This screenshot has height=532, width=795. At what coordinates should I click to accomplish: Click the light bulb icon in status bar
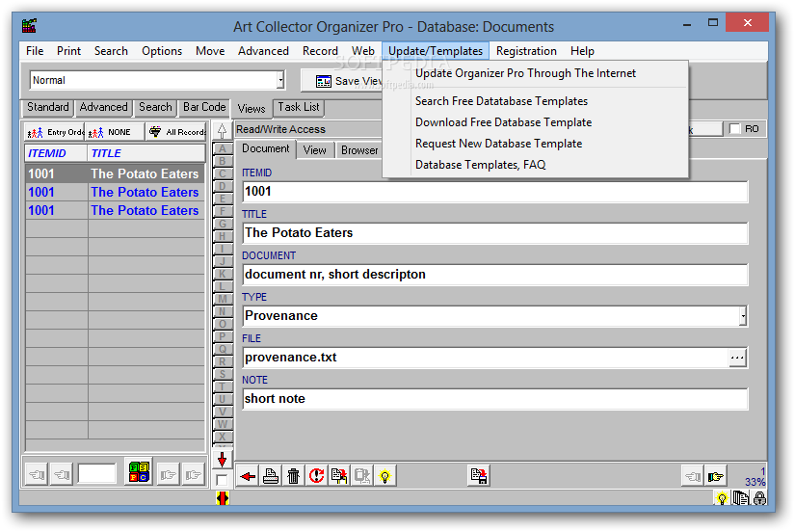point(722,498)
